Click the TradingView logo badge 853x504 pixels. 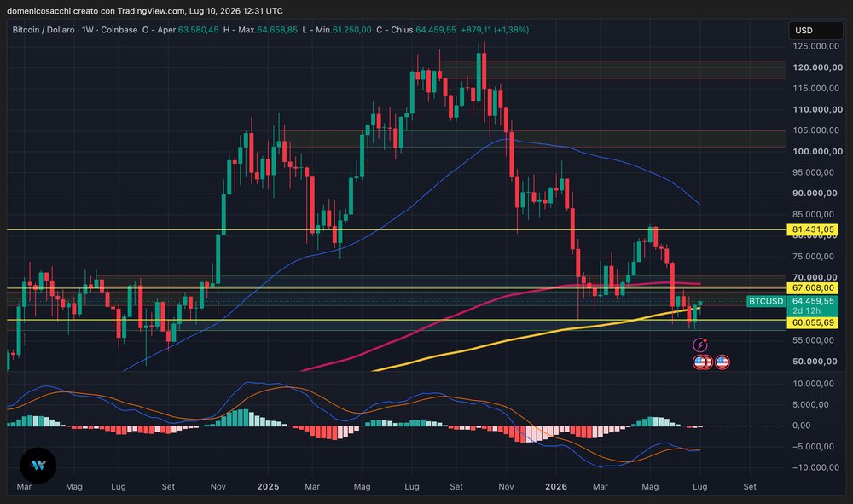coord(38,466)
